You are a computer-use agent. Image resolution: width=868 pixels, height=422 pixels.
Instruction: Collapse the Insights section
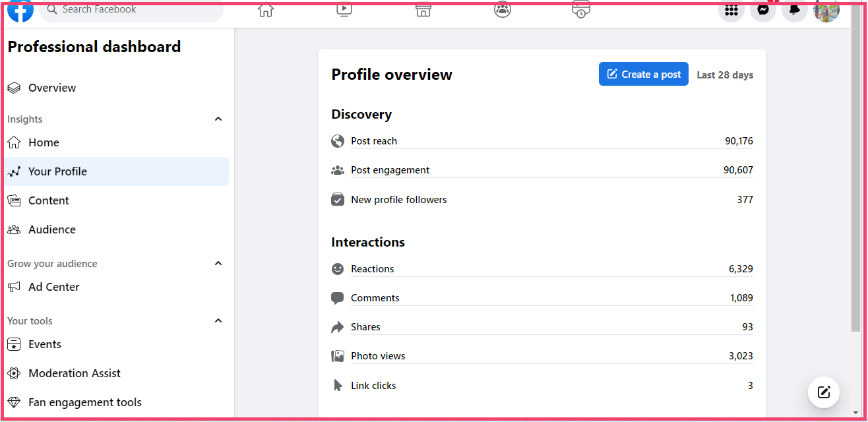(x=218, y=119)
